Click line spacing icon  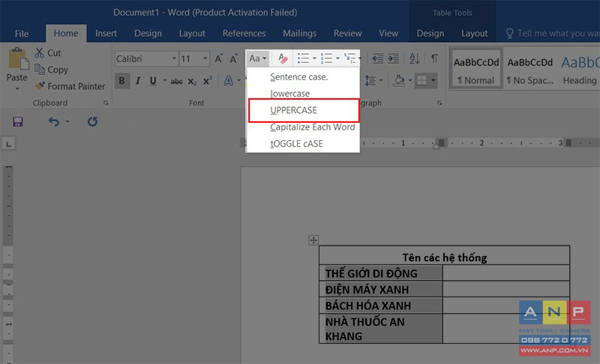coord(370,81)
